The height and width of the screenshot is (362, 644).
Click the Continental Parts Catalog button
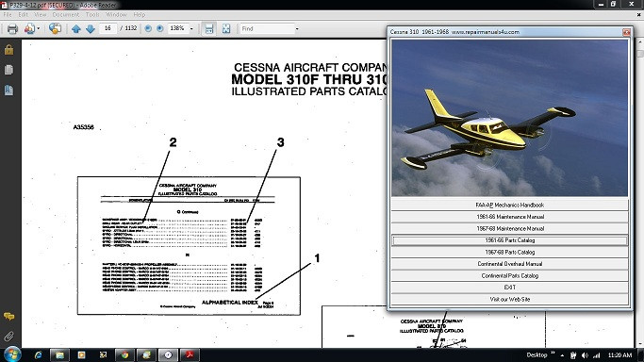click(510, 275)
